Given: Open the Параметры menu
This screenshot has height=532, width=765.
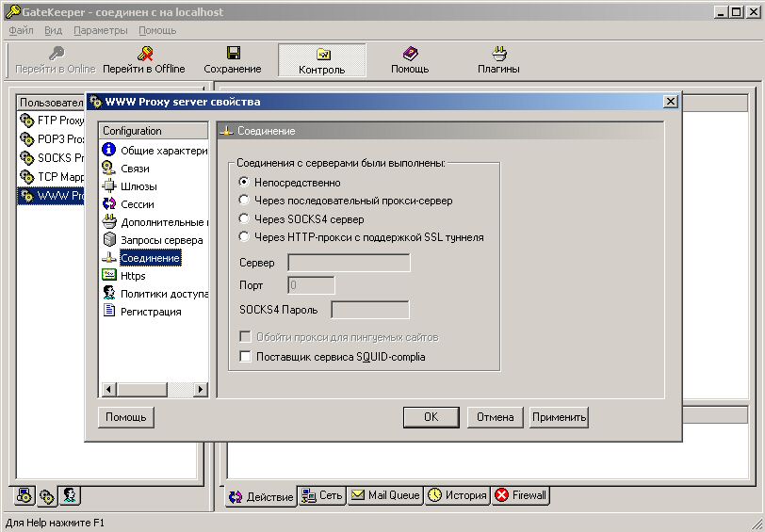Looking at the screenshot, I should pyautogui.click(x=101, y=30).
